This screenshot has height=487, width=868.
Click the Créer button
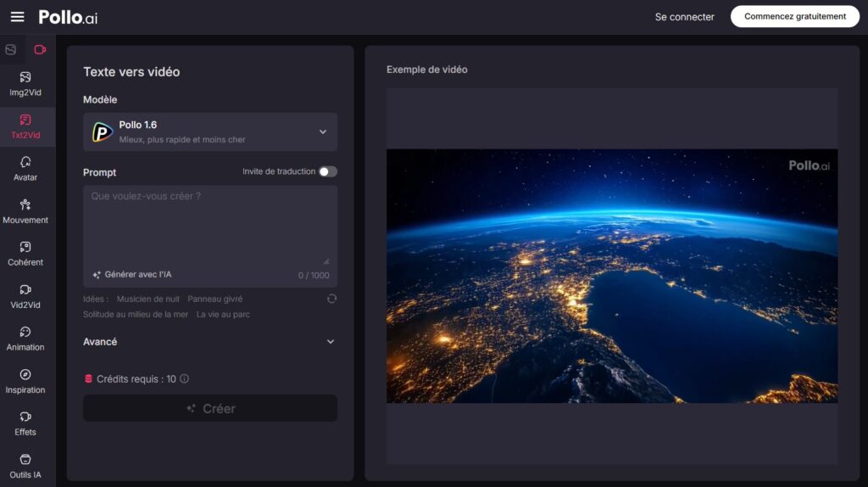click(x=210, y=408)
